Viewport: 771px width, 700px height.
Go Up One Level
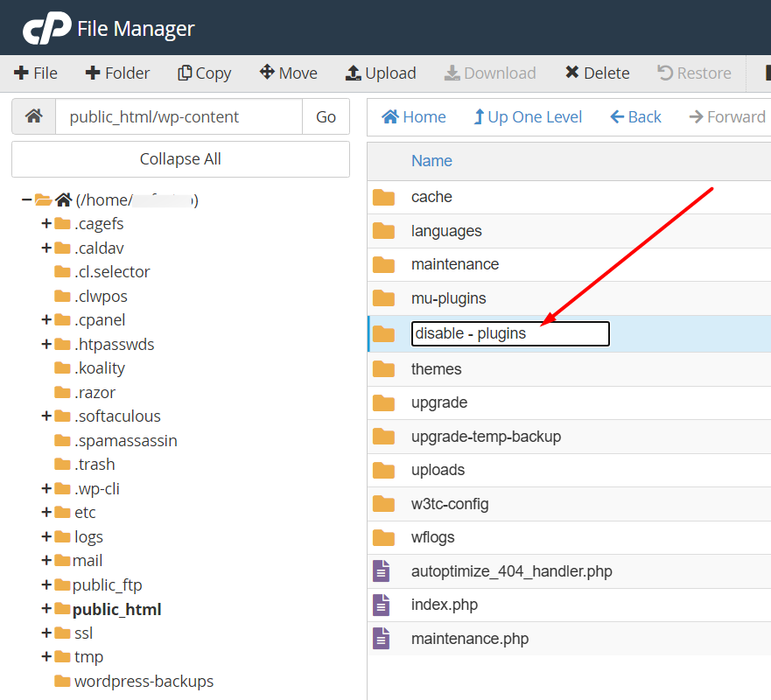coord(528,117)
